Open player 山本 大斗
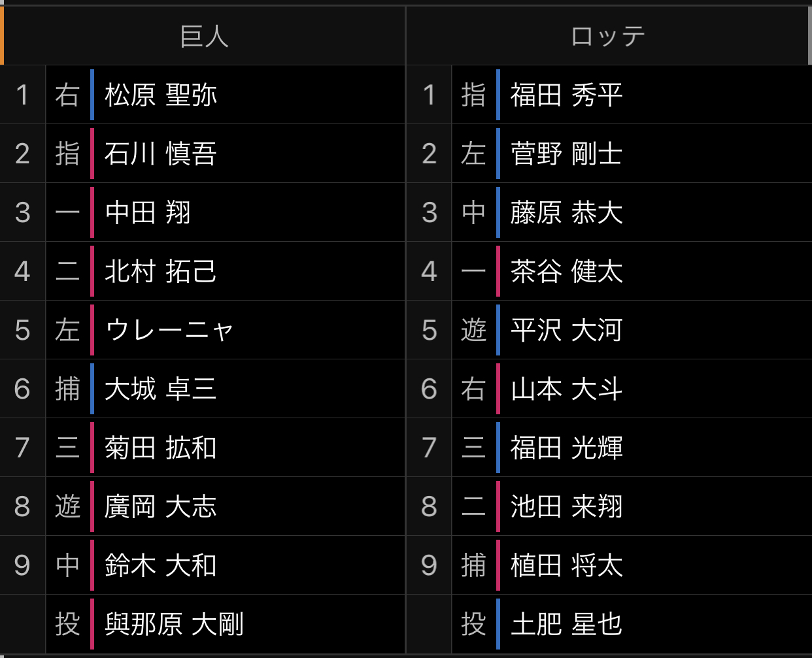This screenshot has width=812, height=658. 567,389
